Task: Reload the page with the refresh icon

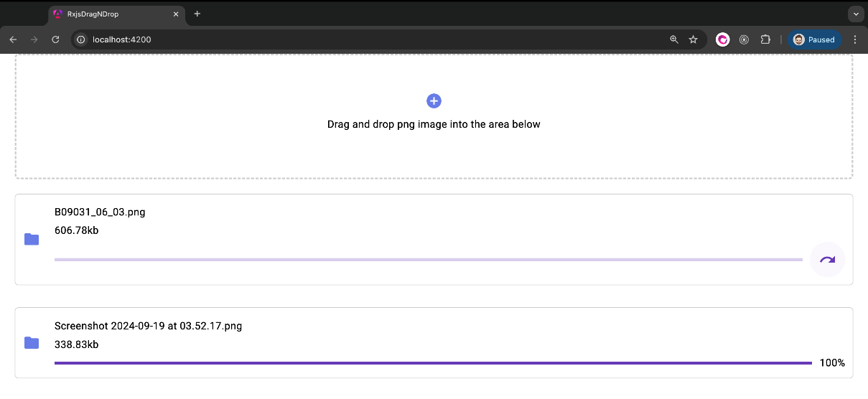Action: pyautogui.click(x=55, y=39)
